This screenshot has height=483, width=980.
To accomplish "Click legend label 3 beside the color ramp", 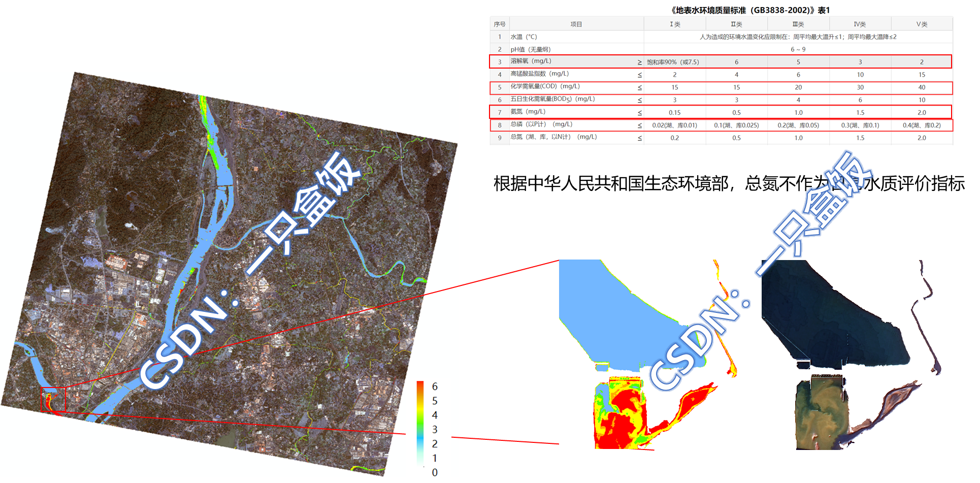I will tap(435, 430).
